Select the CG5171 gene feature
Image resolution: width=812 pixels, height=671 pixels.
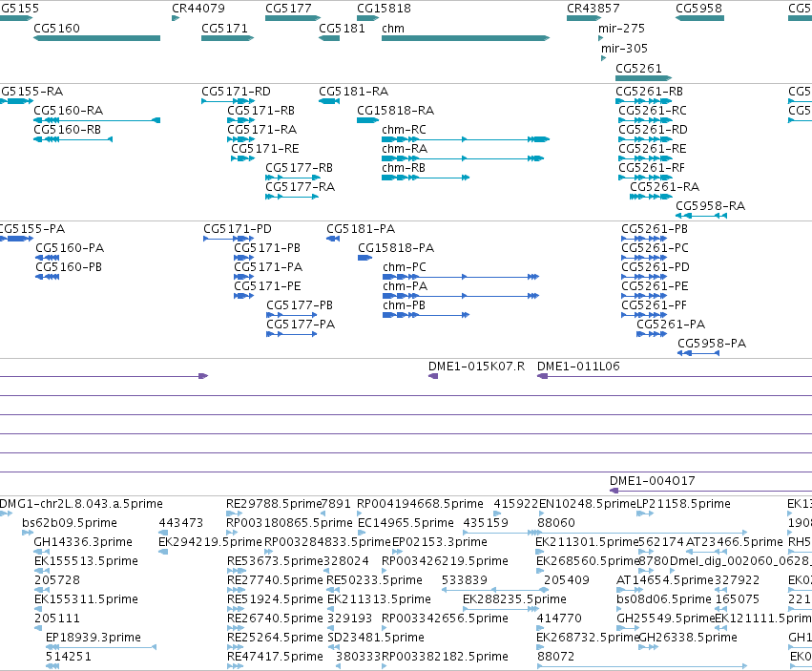pyautogui.click(x=227, y=38)
